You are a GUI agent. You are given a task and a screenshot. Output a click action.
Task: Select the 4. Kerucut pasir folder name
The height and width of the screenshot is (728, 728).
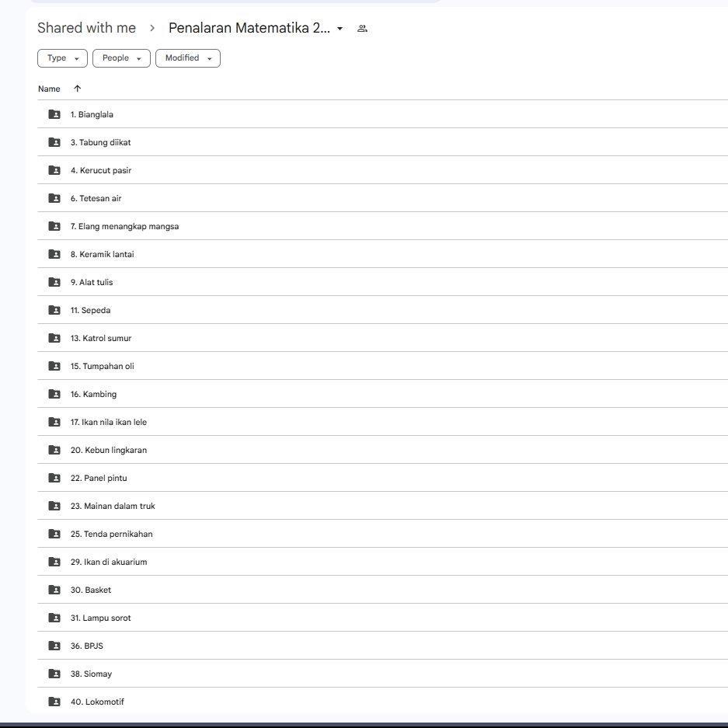click(x=101, y=170)
